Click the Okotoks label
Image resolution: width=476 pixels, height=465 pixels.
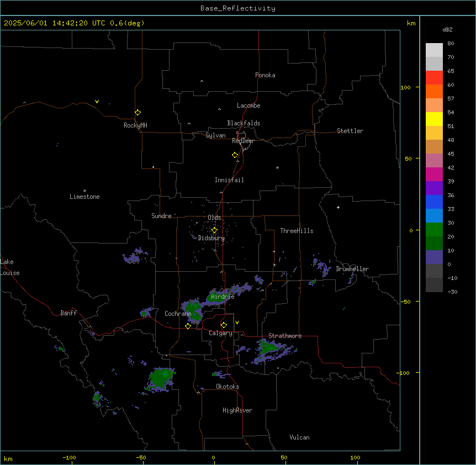click(x=228, y=387)
